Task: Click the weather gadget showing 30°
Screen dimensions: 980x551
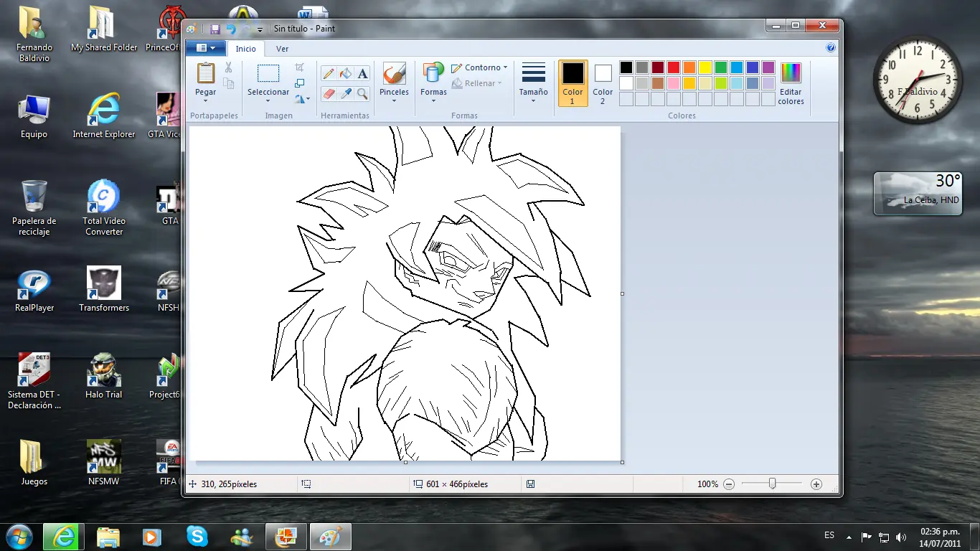Action: (918, 194)
